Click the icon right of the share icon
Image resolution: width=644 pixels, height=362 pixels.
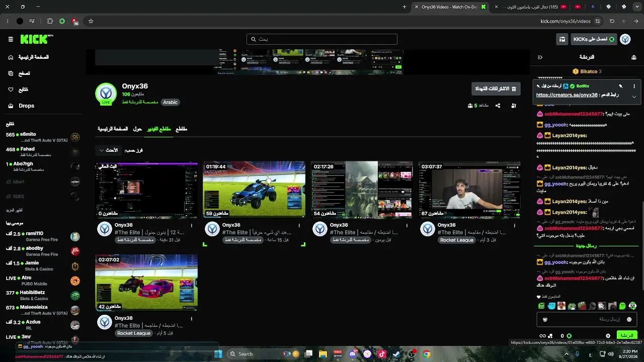click(x=514, y=106)
